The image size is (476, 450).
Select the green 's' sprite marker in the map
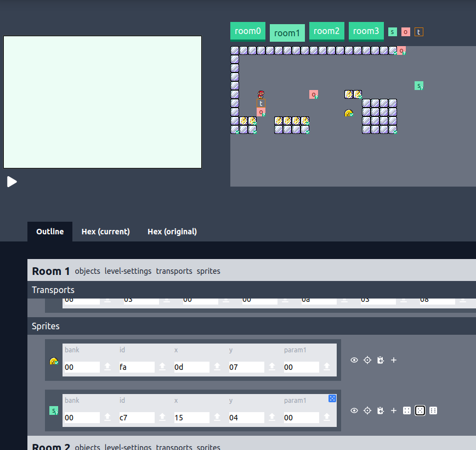click(419, 86)
